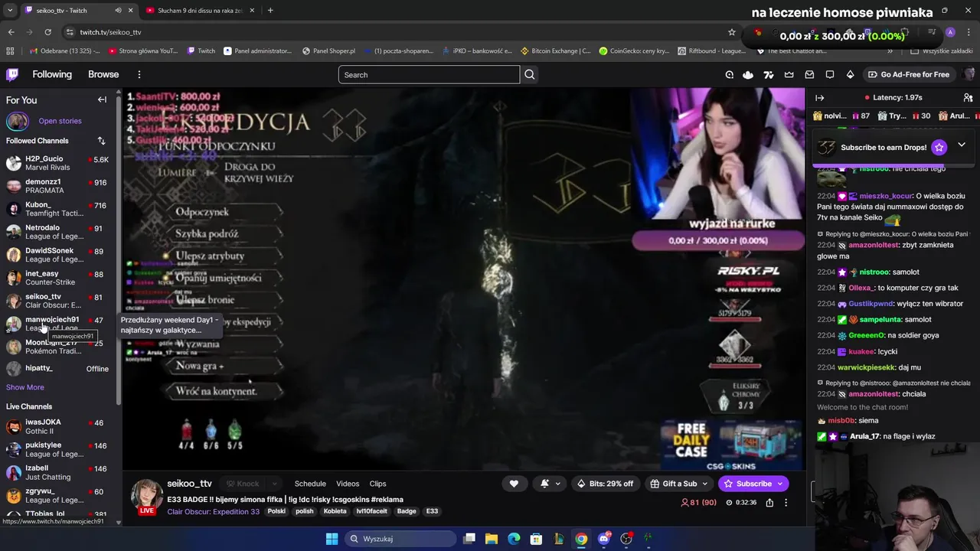
Task: Click the Polski stream tag
Action: pos(276,511)
